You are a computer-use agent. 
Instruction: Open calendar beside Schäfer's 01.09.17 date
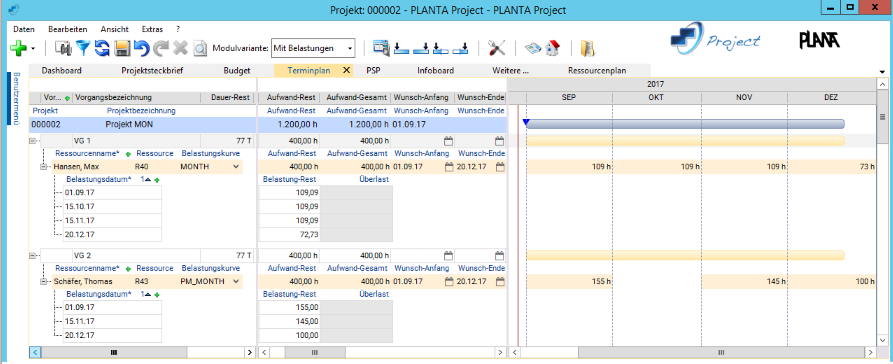(448, 281)
